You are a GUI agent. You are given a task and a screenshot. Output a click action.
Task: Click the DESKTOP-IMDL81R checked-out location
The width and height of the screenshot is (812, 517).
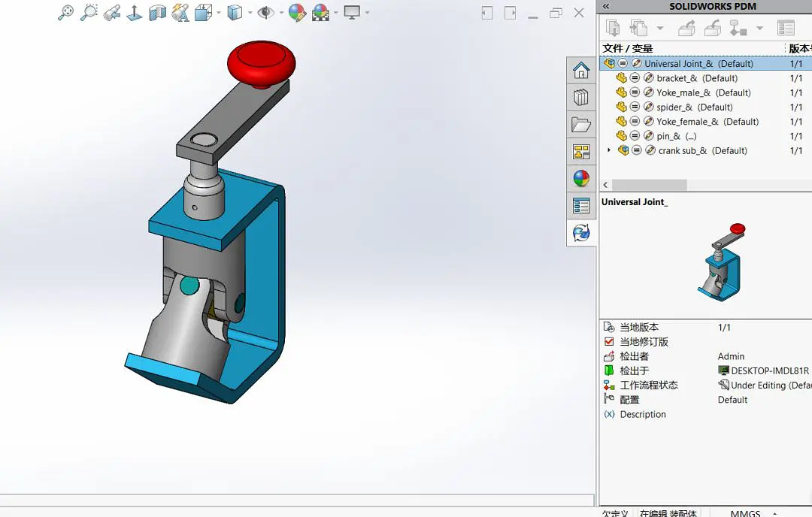763,370
